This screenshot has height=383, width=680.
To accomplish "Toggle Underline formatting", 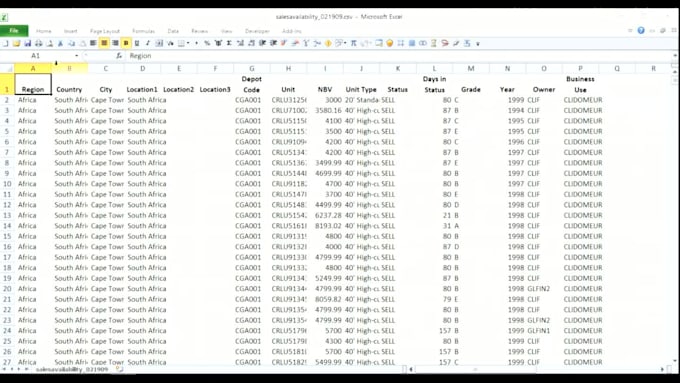I will pos(137,43).
